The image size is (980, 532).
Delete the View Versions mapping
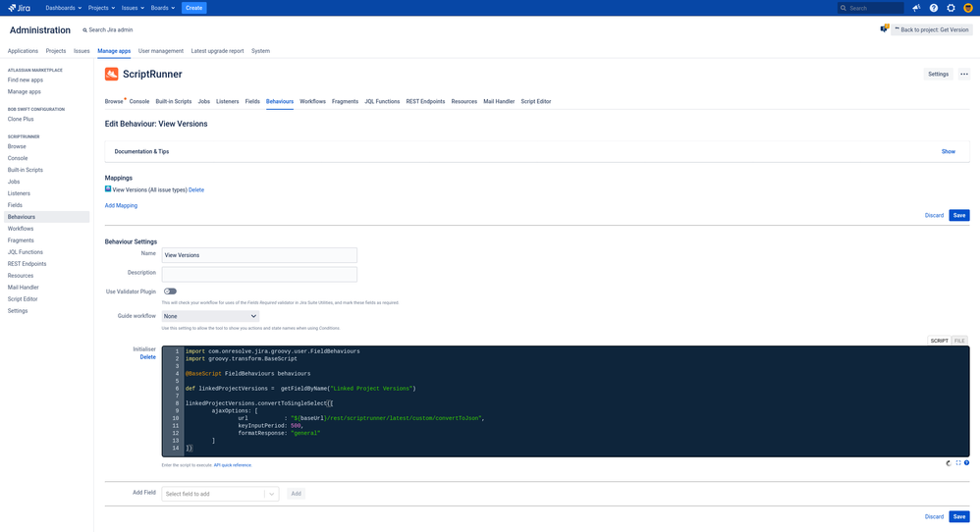(x=196, y=189)
